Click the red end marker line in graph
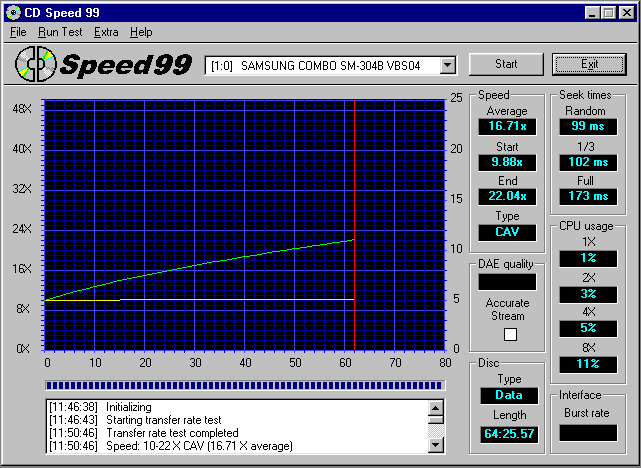 tap(355, 200)
